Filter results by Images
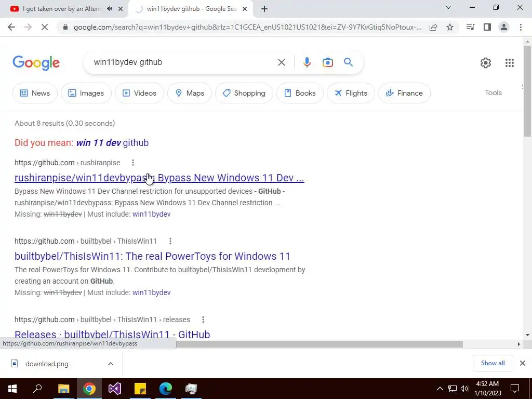This screenshot has width=532, height=399. 86,93
